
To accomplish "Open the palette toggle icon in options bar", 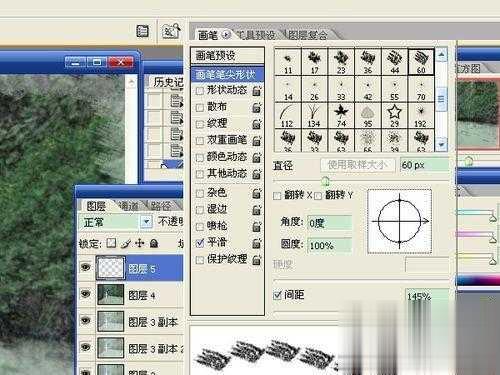I will 142,32.
